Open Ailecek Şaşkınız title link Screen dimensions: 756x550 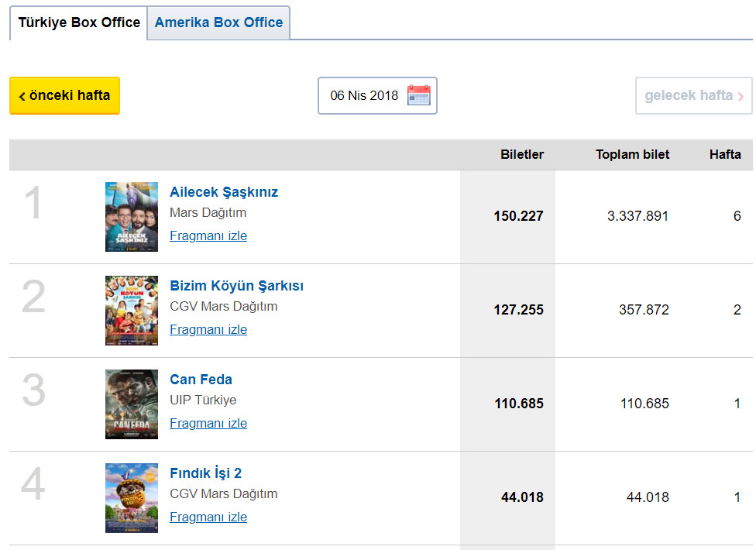click(224, 192)
